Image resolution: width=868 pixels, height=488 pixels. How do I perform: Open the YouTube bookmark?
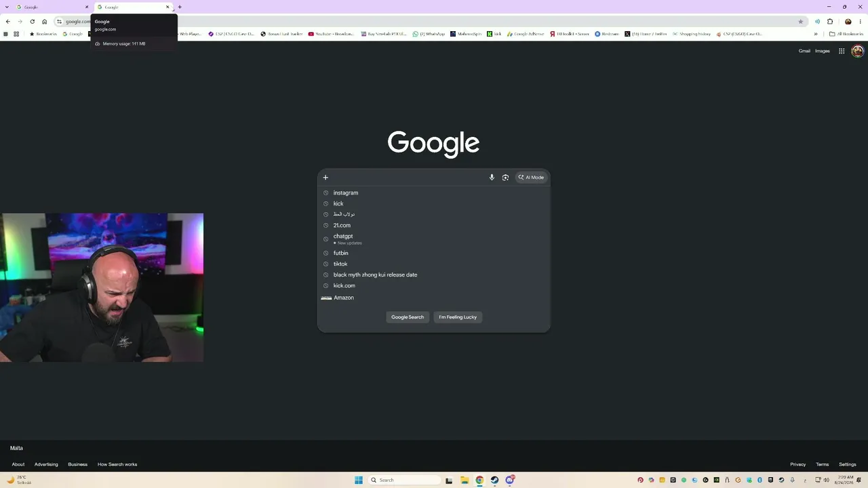coord(331,34)
